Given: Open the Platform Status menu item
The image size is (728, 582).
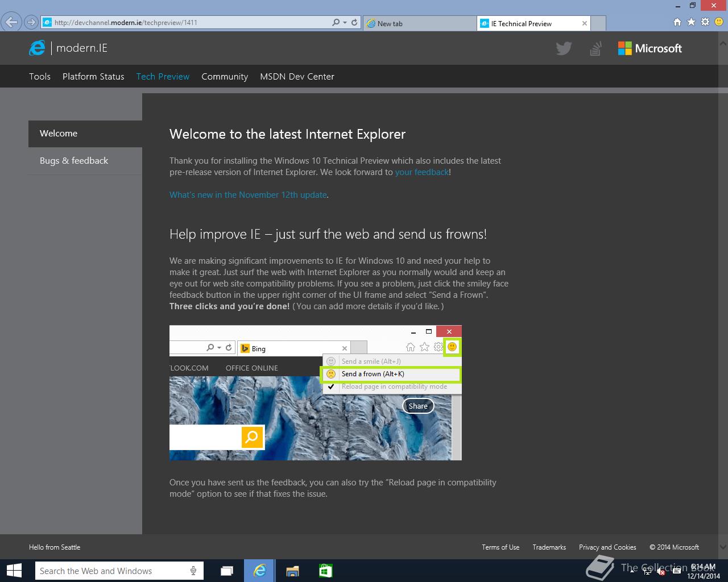Looking at the screenshot, I should coord(93,76).
